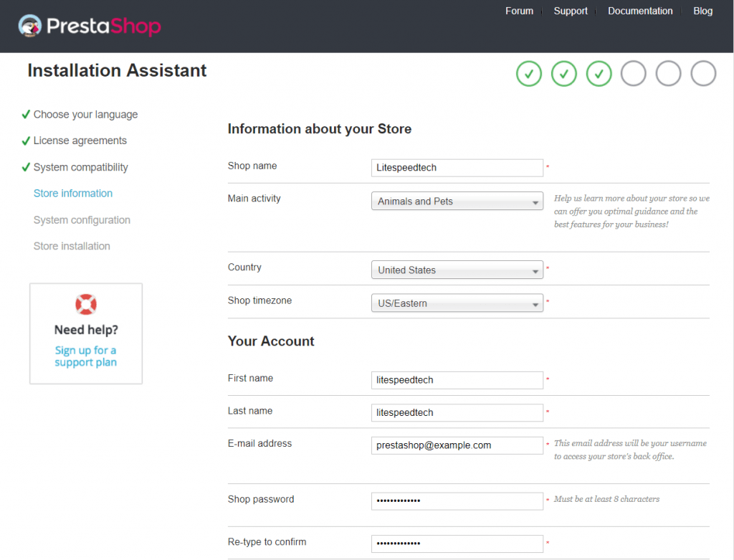
Task: Focus the Shop name input field
Action: 457,168
